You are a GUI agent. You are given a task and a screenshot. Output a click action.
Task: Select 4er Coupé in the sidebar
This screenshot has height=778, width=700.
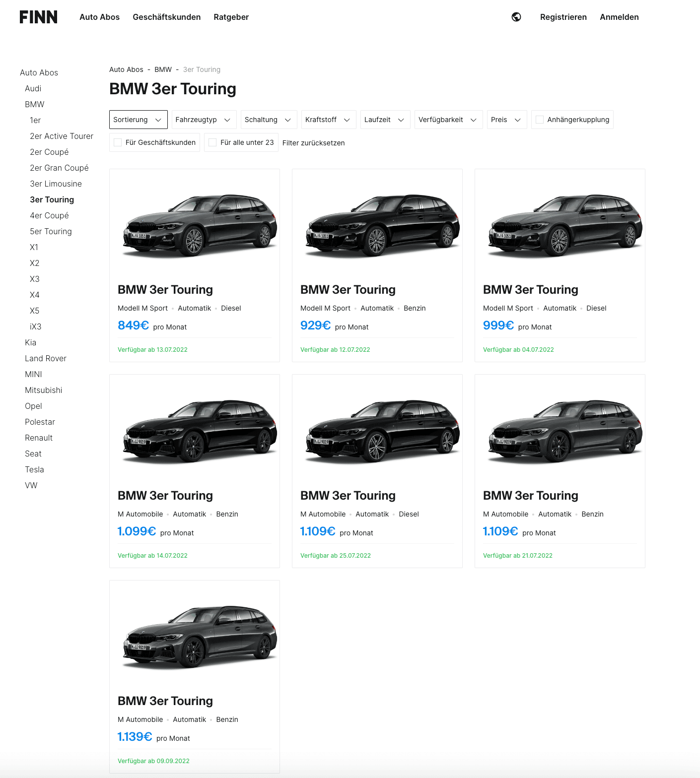[49, 215]
